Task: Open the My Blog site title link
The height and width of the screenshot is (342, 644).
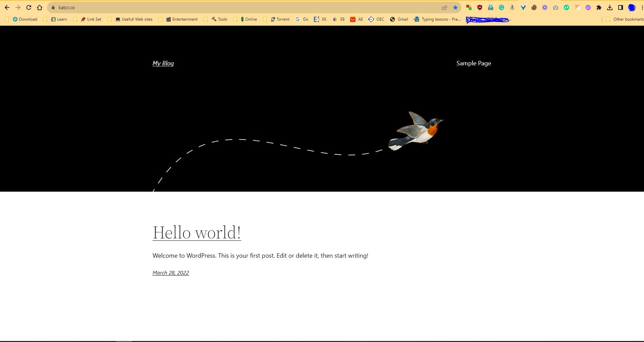Action: tap(163, 63)
